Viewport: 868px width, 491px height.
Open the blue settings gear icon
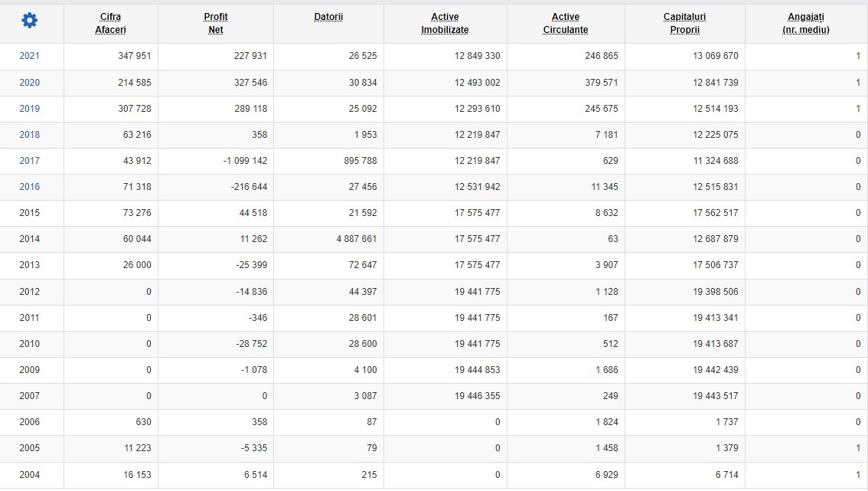[29, 21]
